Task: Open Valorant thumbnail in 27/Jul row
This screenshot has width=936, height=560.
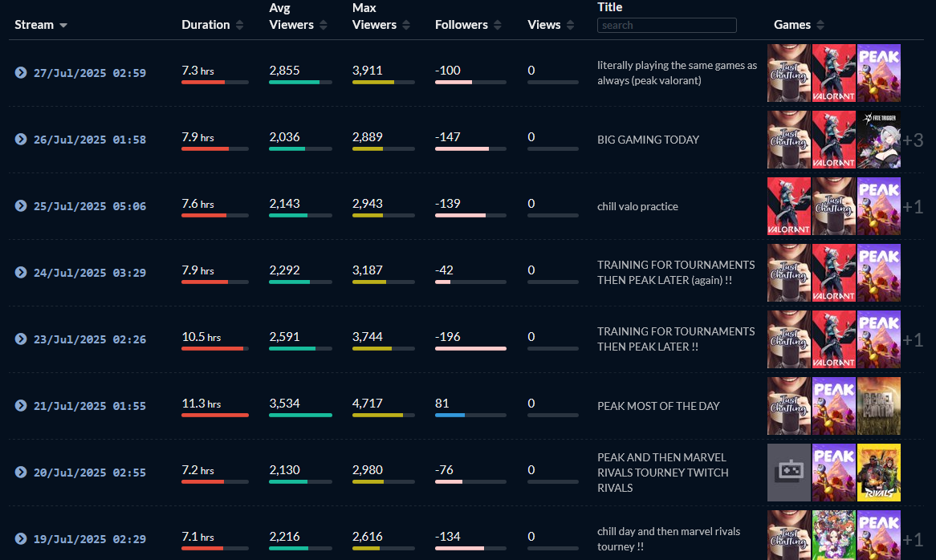Action: pyautogui.click(x=834, y=73)
